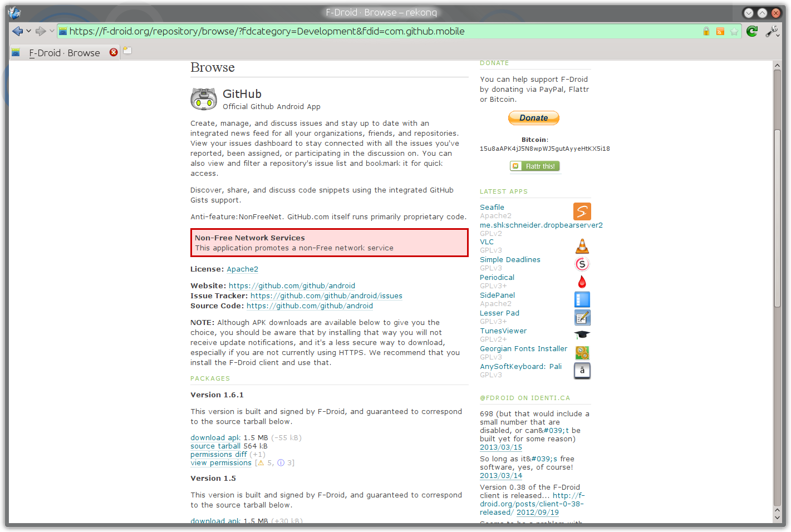Click the scrollbar up arrow
Screen dimensions: 791x532
pos(777,66)
